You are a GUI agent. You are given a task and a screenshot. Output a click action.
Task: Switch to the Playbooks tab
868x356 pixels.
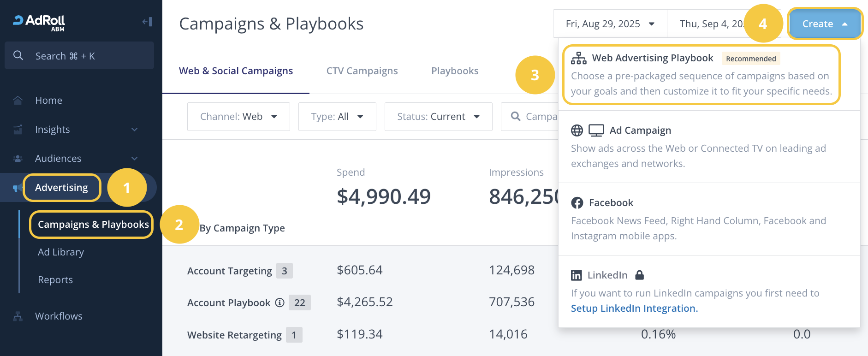pyautogui.click(x=455, y=71)
